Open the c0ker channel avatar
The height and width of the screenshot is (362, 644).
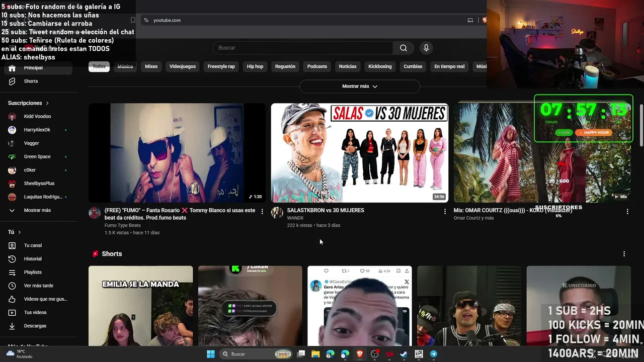pyautogui.click(x=12, y=170)
